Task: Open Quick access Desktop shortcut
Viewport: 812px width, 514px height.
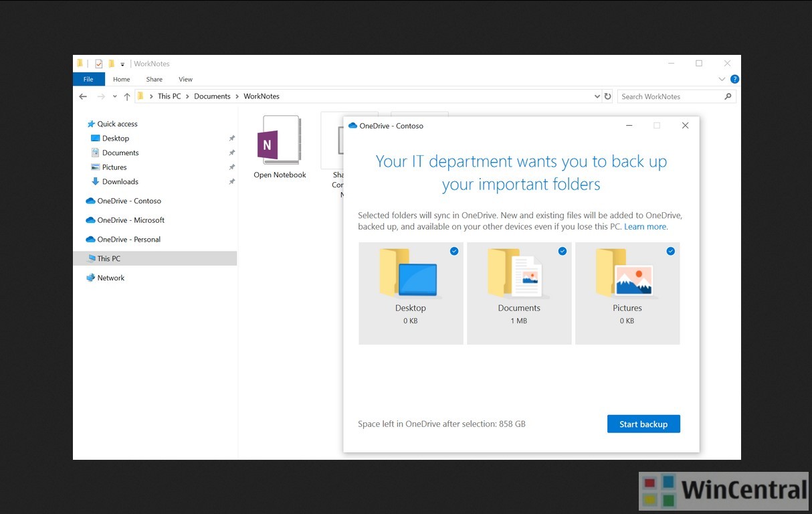Action: (114, 138)
